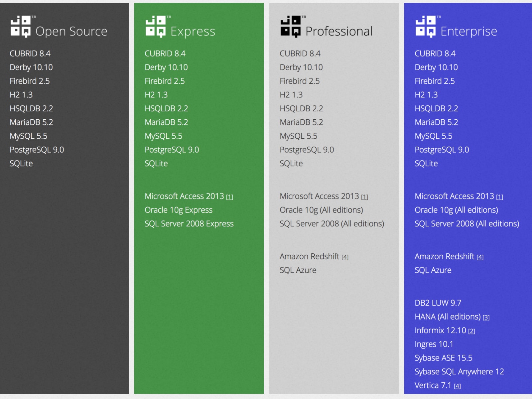Open footnote [4] beside Vertica 7.1

click(x=458, y=386)
